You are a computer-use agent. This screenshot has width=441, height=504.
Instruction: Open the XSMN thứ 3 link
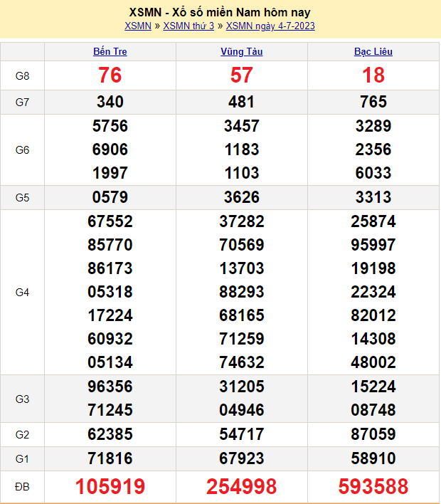pos(188,26)
